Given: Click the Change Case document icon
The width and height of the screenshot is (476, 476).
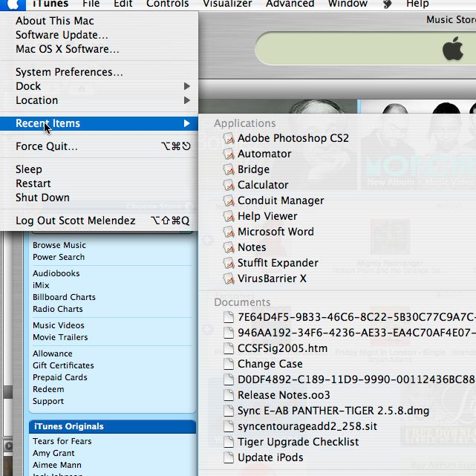Looking at the screenshot, I should [x=229, y=364].
